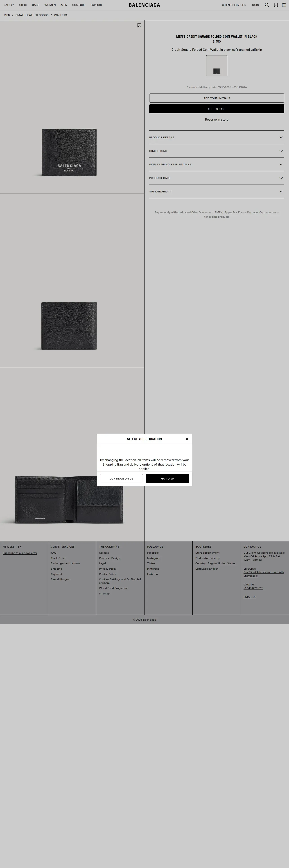The height and width of the screenshot is (868, 289).
Task: Open Client Services in the header
Action: click(234, 5)
